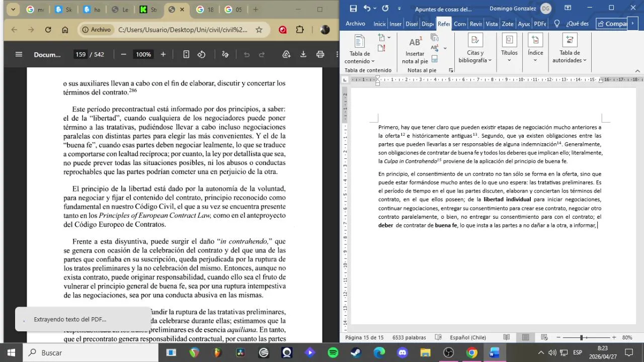Open Word ribbon display options icon
Viewport: 644px width, 362px height.
tap(568, 8)
